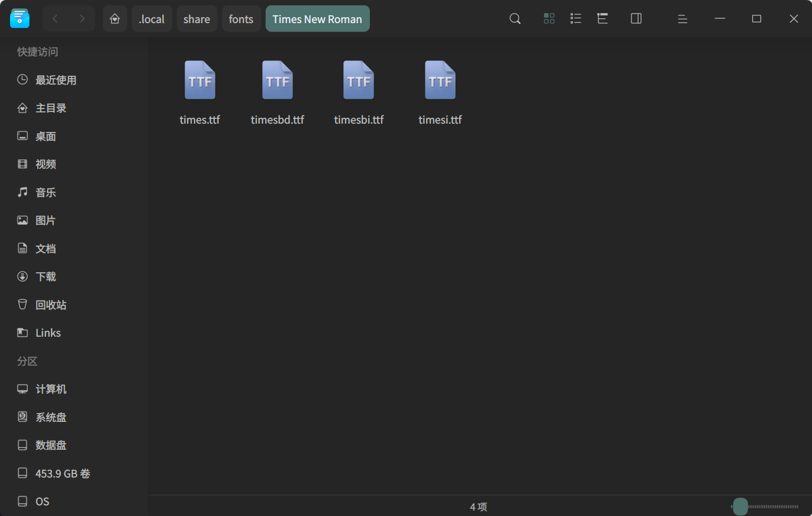Switch to icon grid view

click(x=549, y=19)
